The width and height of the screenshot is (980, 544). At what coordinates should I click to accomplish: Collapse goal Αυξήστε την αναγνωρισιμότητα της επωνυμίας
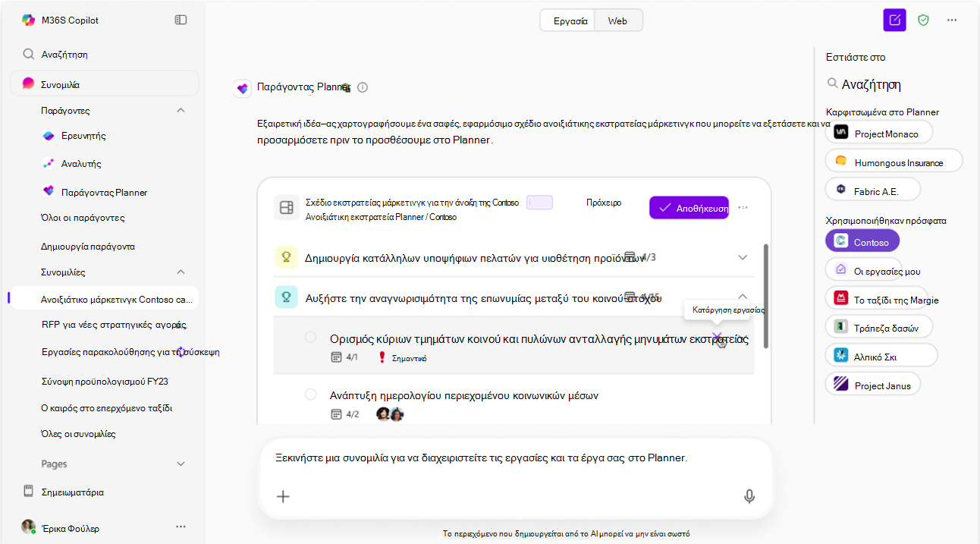[x=743, y=297]
